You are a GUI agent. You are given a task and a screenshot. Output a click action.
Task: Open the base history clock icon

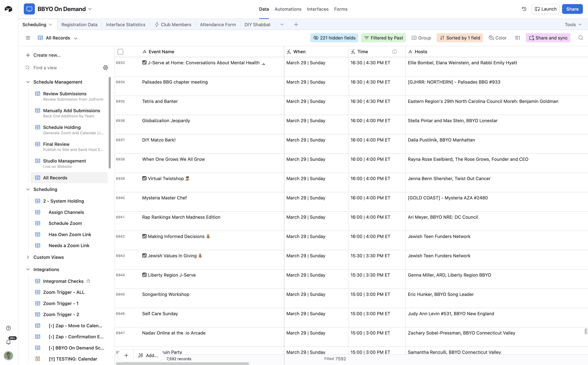pyautogui.click(x=524, y=9)
